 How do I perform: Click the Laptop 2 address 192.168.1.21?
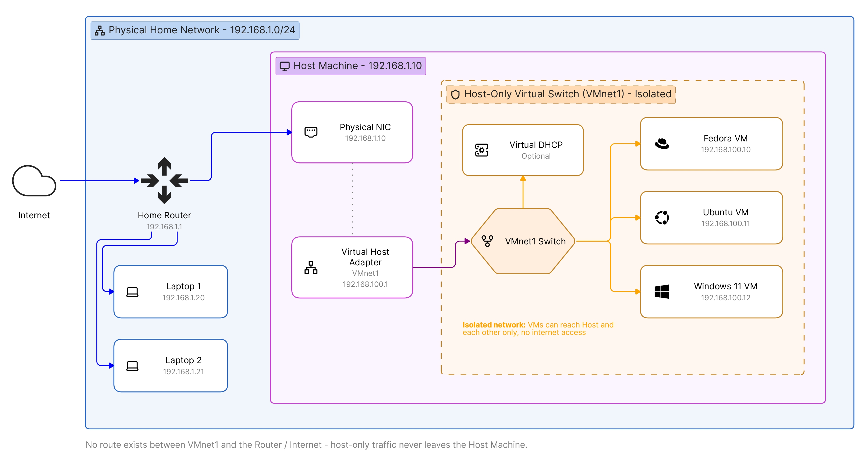(x=184, y=371)
